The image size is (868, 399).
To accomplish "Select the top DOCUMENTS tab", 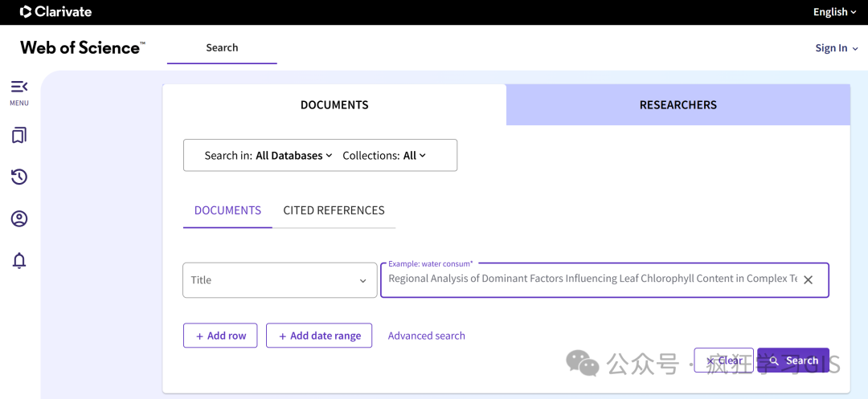I will 334,105.
